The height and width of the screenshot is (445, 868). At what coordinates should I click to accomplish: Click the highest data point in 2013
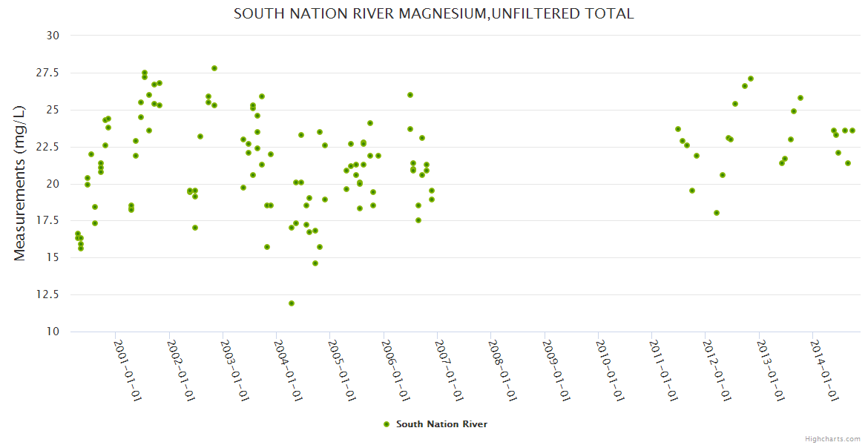tap(800, 98)
